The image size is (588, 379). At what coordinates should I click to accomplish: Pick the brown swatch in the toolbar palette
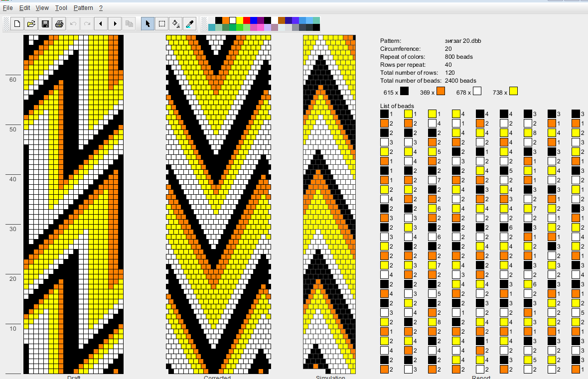tap(281, 20)
